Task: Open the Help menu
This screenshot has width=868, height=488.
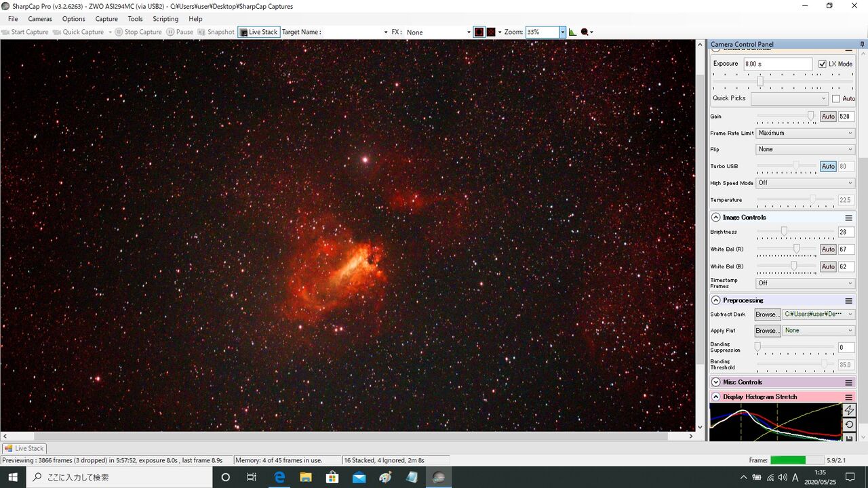Action: click(x=195, y=19)
